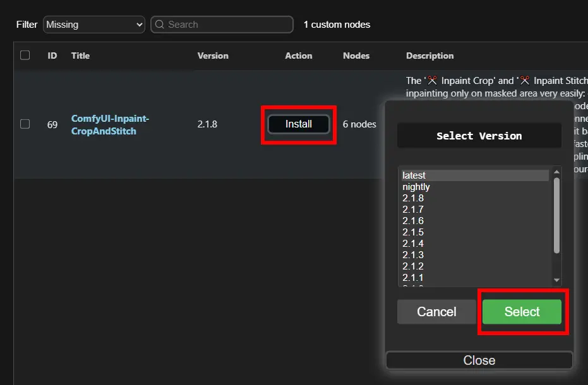This screenshot has height=385, width=588.
Task: Open the Filter dropdown set to Missing
Action: click(x=94, y=25)
